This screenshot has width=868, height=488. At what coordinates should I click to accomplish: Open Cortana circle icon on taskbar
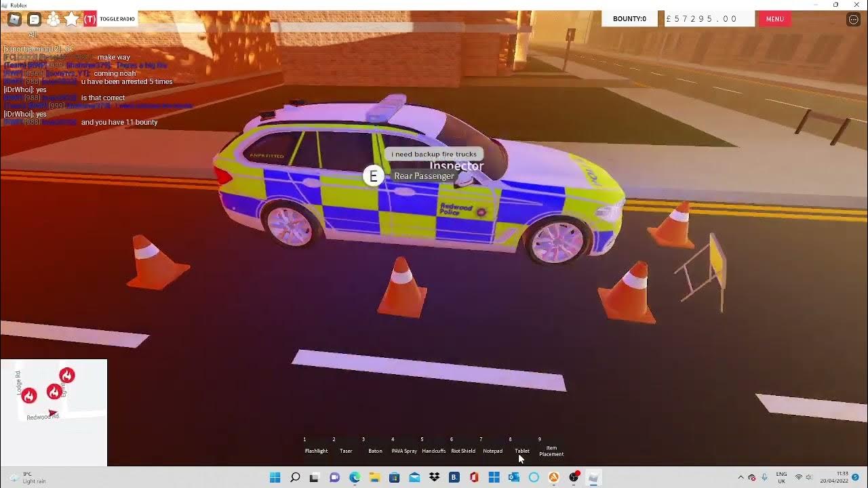(x=534, y=477)
